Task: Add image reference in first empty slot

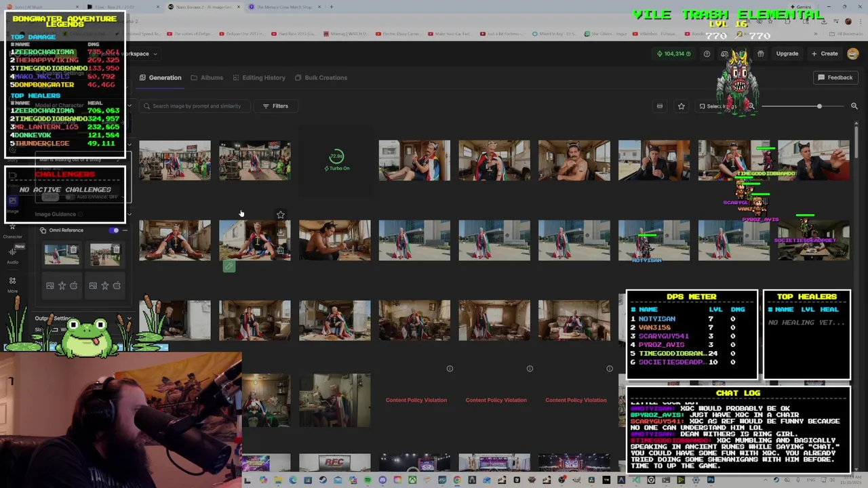Action: point(50,286)
